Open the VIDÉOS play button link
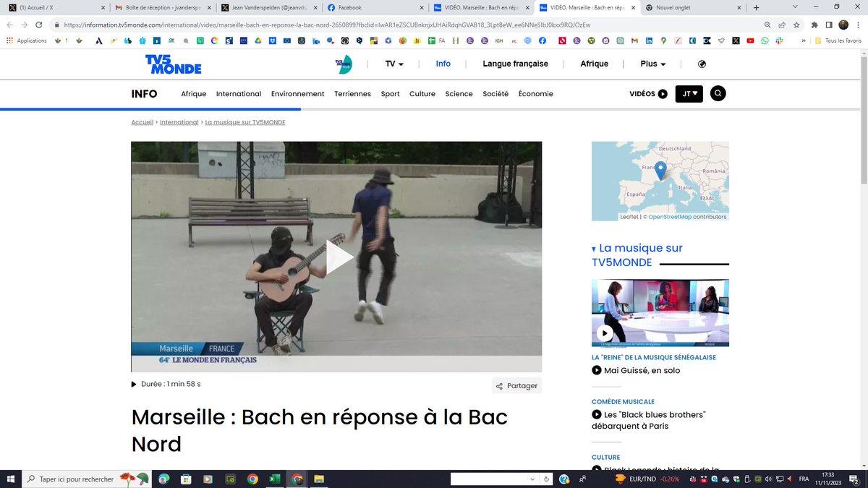This screenshot has width=868, height=488. [648, 94]
